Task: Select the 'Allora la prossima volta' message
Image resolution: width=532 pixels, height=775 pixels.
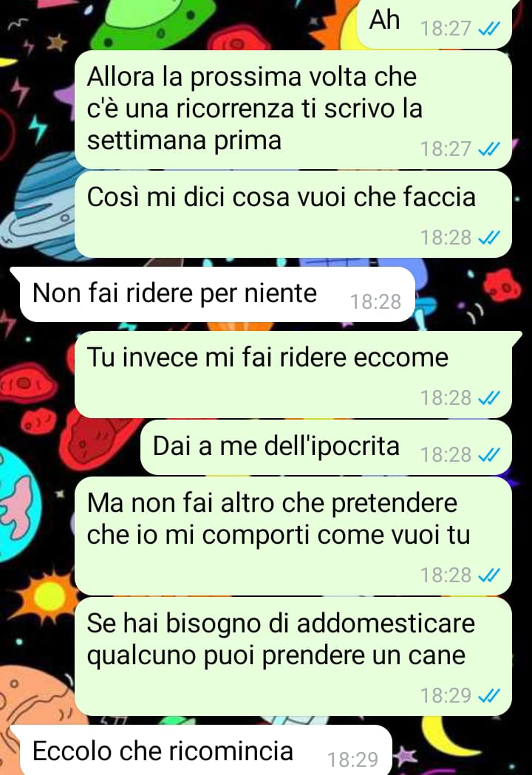Action: 293,110
